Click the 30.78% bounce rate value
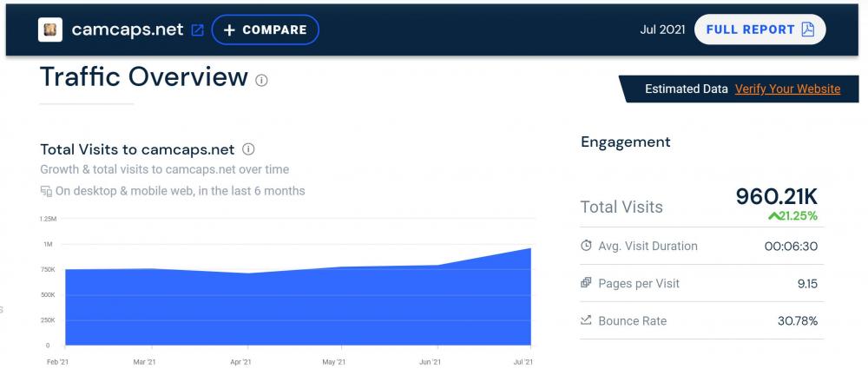Screen dimensions: 868x382 point(797,321)
